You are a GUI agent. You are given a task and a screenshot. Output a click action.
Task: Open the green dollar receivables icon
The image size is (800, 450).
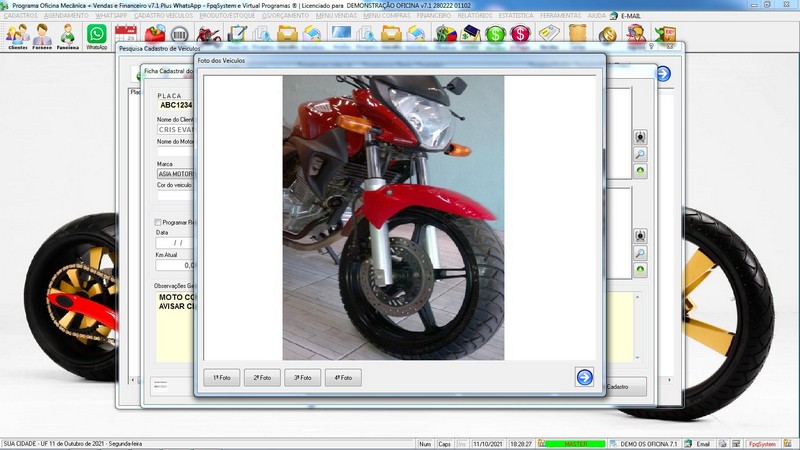pos(495,34)
